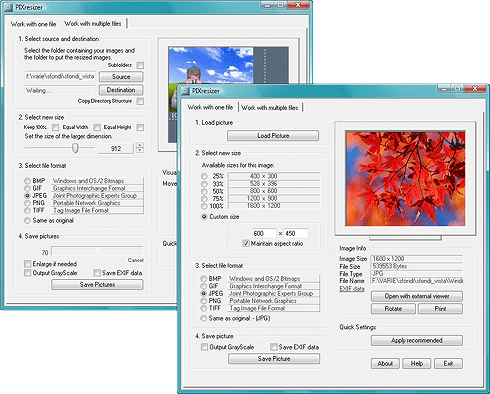Click the Cancel label in back window
This screenshot has height=394, width=490.
pyautogui.click(x=136, y=260)
